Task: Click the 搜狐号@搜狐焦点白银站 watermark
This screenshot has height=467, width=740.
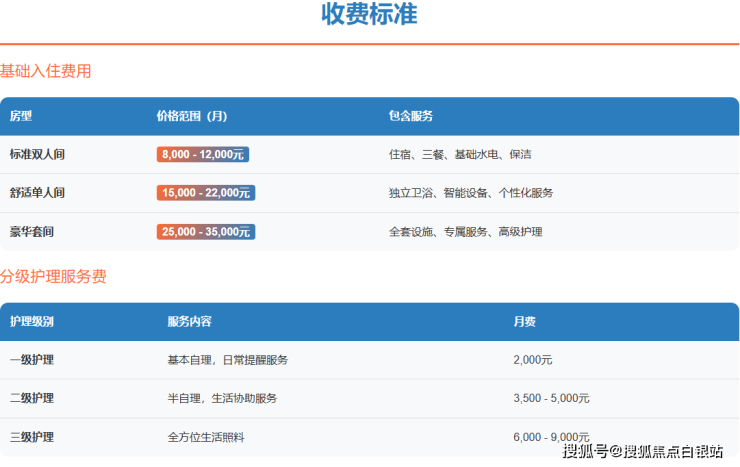Action: (x=643, y=453)
